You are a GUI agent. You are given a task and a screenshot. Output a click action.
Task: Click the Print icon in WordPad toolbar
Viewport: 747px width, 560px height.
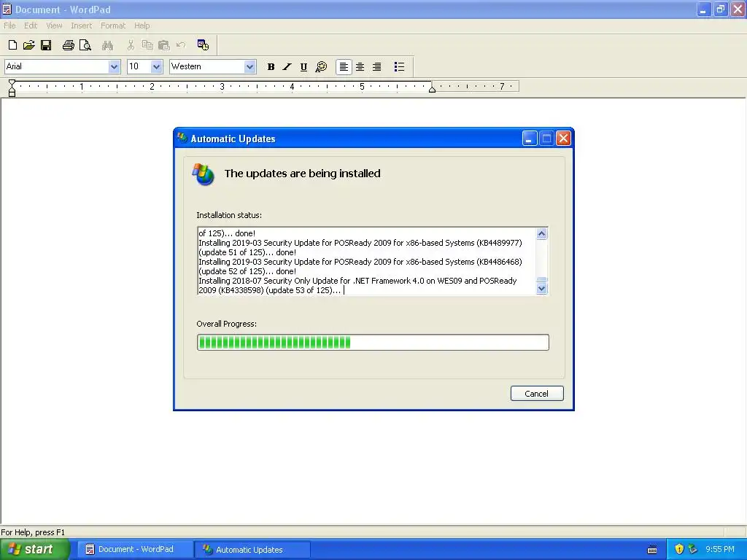[68, 45]
